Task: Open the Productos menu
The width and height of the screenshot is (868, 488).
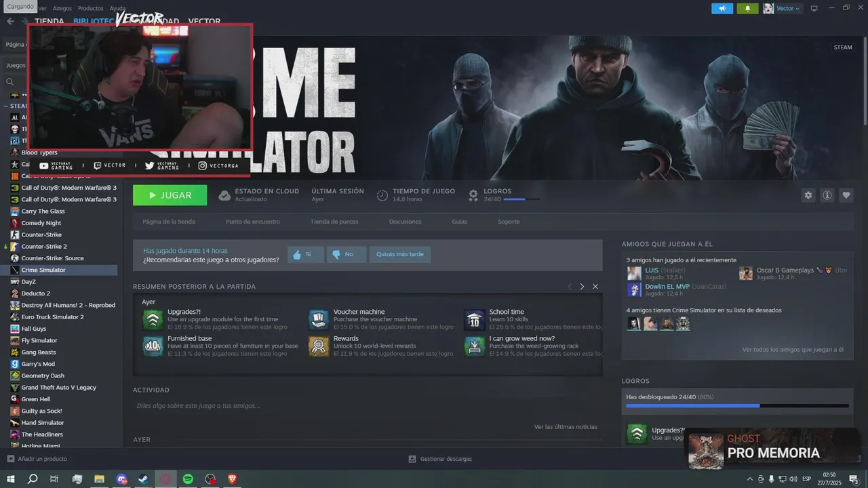Action: [x=90, y=8]
